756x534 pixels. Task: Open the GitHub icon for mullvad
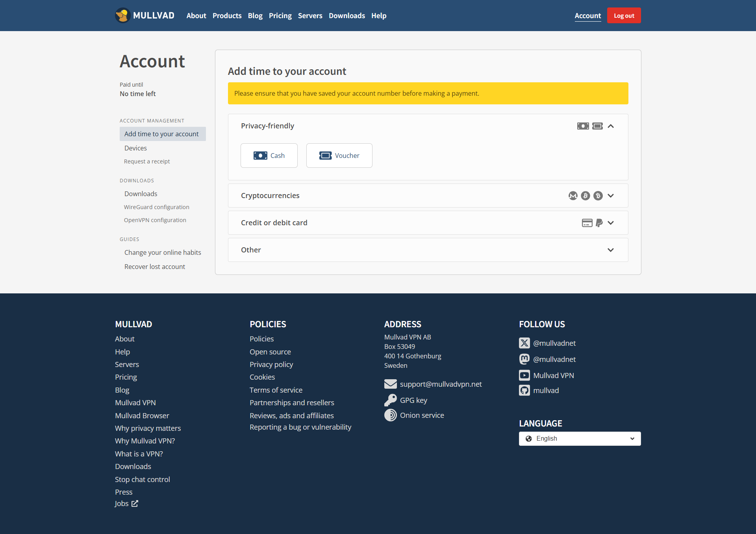tap(524, 390)
